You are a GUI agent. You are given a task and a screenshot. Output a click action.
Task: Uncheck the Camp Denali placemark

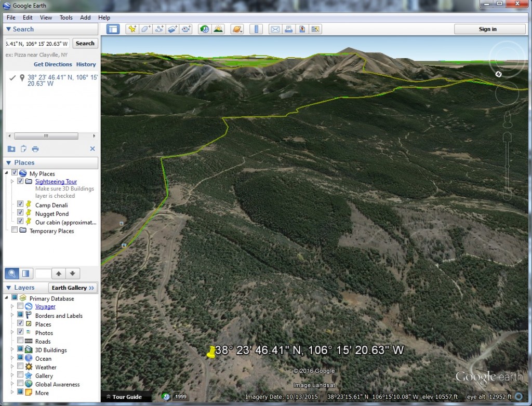20,204
